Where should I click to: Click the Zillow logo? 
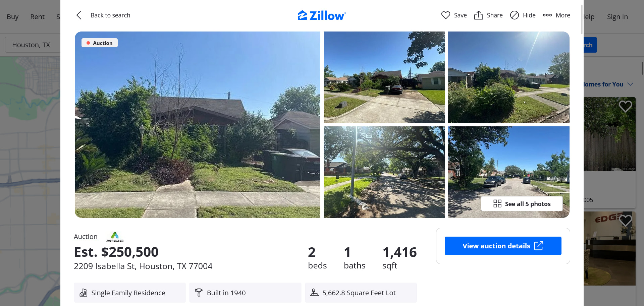(322, 15)
